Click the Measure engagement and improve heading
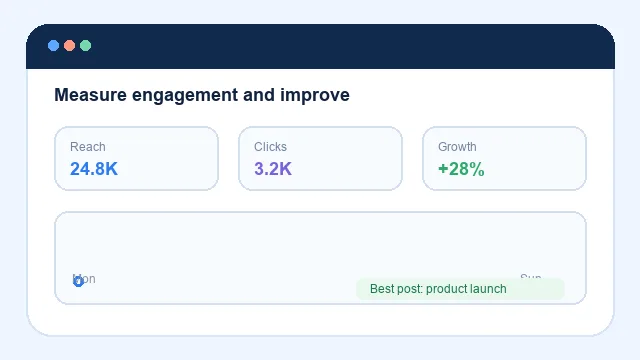640x360 pixels. (x=202, y=95)
